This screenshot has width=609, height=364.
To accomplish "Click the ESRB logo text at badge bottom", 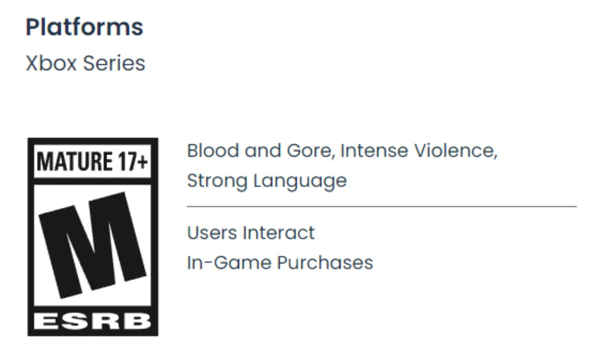I will pyautogui.click(x=92, y=321).
